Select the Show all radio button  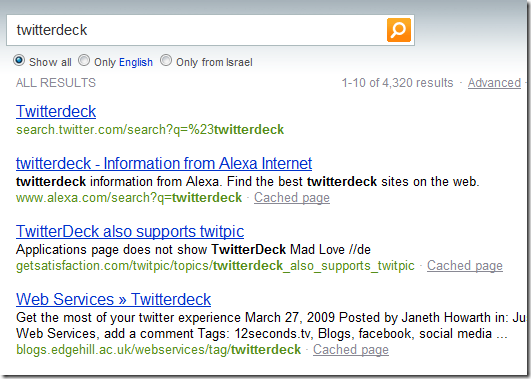[x=19, y=61]
